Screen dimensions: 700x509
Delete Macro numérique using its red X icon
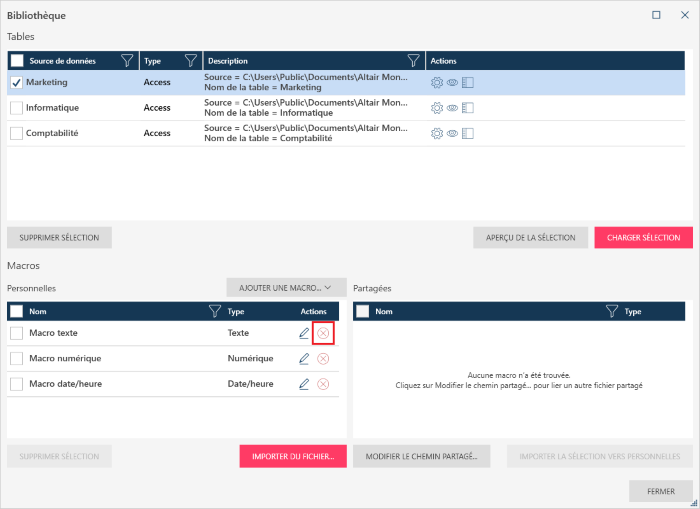(x=323, y=359)
